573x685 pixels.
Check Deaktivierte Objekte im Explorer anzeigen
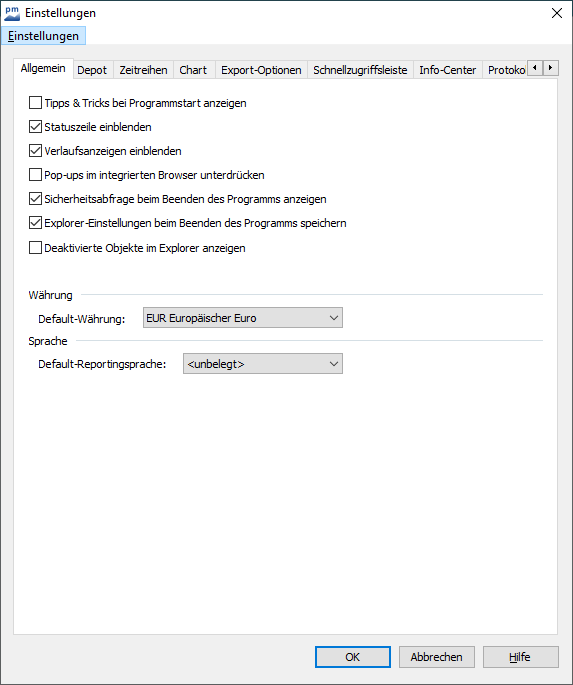(x=35, y=248)
